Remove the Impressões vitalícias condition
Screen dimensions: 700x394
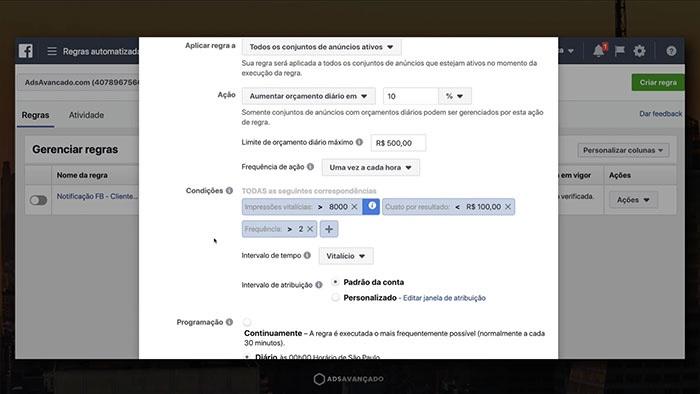pos(354,207)
